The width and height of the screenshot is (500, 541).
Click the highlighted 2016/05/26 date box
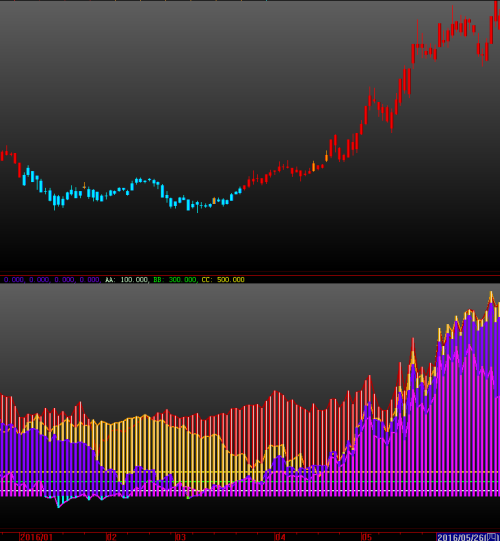(468, 537)
